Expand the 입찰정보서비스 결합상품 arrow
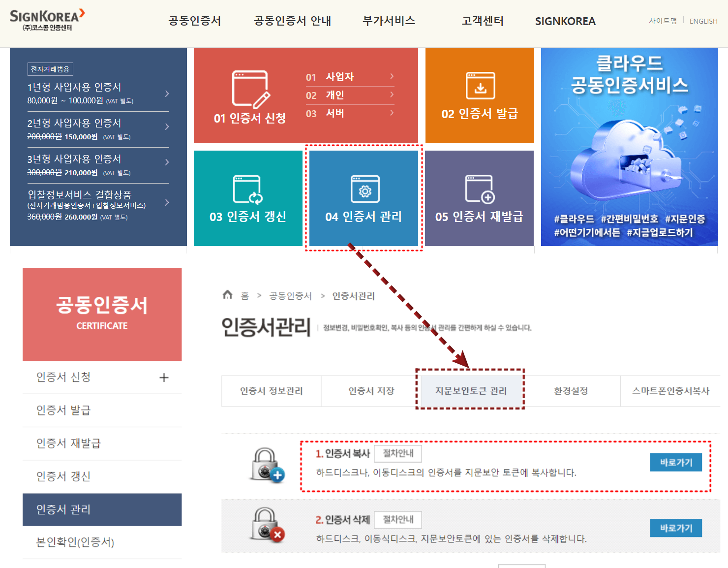Image resolution: width=728 pixels, height=568 pixels. pyautogui.click(x=167, y=202)
